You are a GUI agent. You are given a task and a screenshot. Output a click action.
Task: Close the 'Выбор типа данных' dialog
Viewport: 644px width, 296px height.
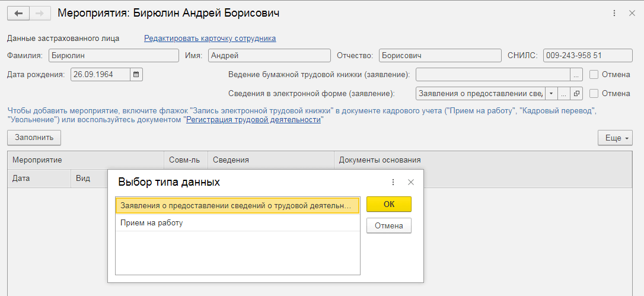click(x=410, y=182)
